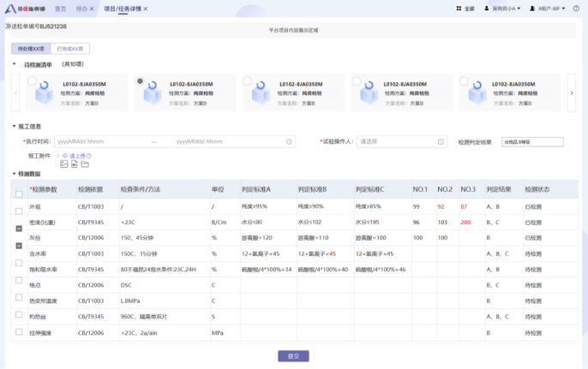Select the radio button on second sample card

click(x=140, y=81)
